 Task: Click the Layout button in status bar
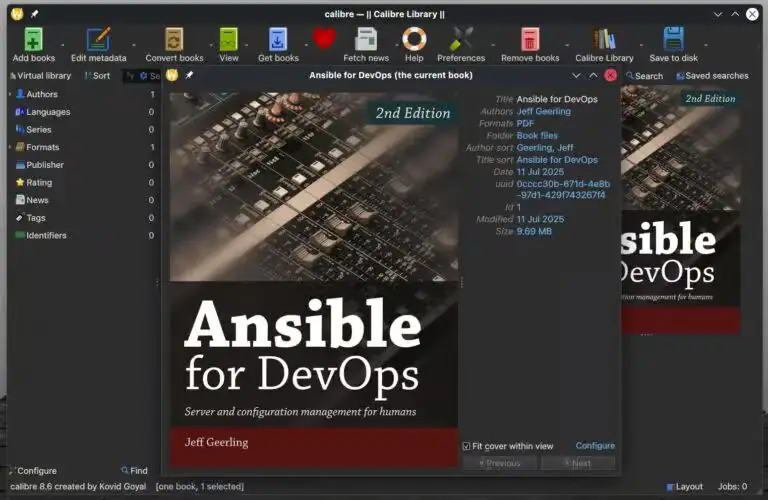(685, 487)
